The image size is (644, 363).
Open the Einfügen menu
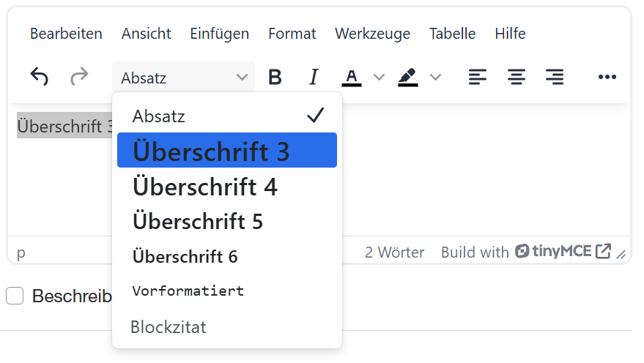tap(219, 34)
